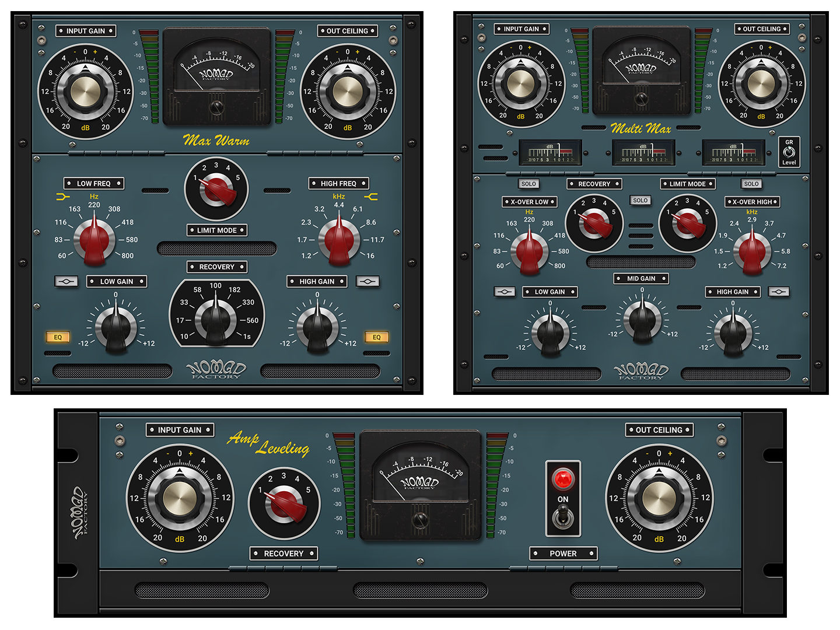This screenshot has height=630, width=840.
Task: Enable the left EQ button on Max Warm
Action: coord(57,337)
